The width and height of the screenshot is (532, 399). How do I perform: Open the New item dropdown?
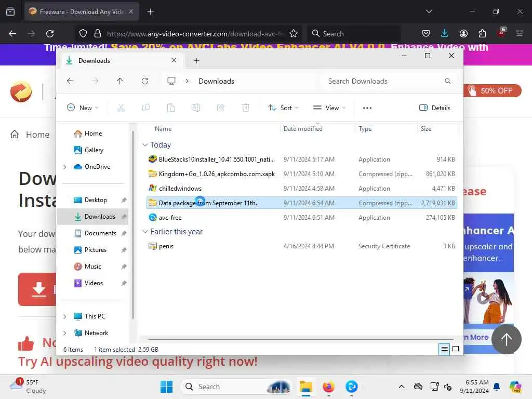[83, 108]
